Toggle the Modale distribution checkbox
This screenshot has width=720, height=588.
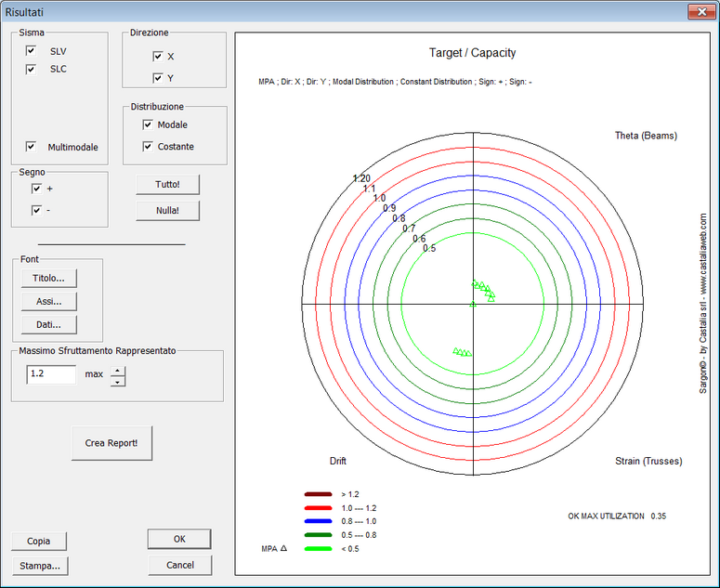click(x=148, y=124)
